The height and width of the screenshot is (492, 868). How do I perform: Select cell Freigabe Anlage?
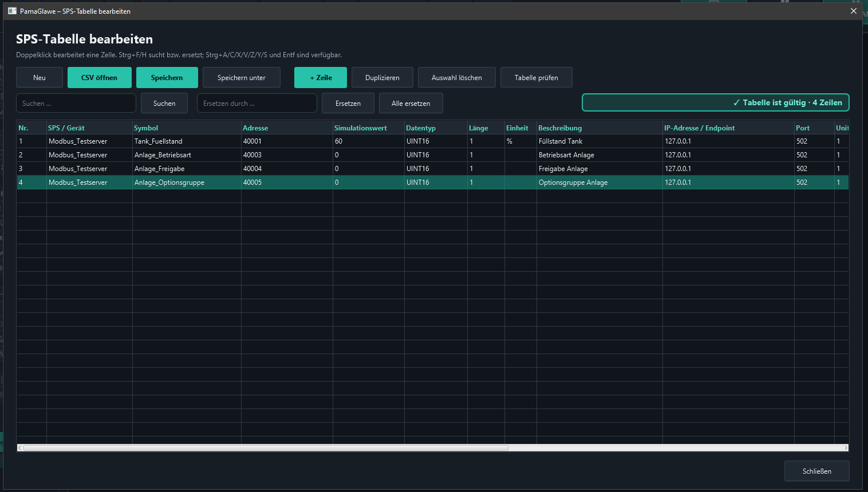pos(599,169)
